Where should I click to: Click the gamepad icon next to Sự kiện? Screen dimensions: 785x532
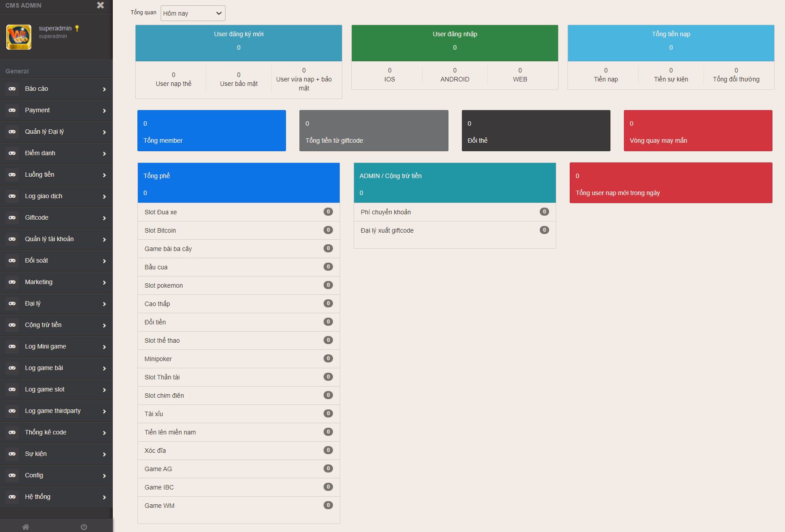pyautogui.click(x=12, y=454)
